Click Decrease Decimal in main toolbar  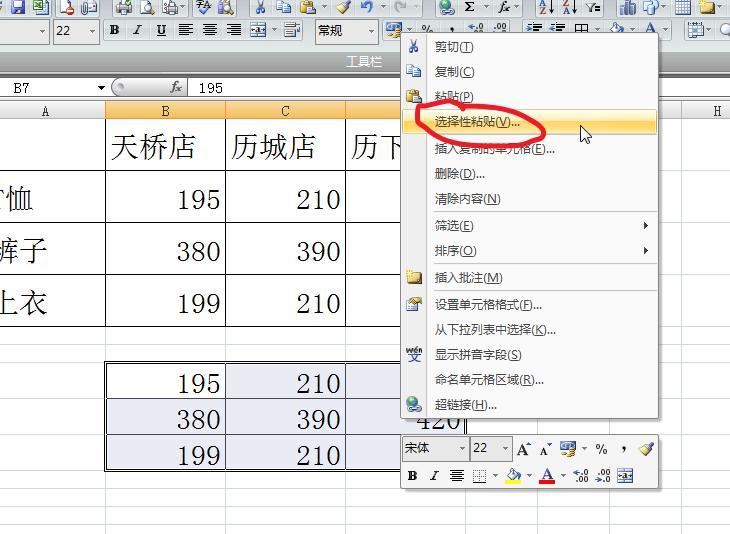tap(500, 28)
